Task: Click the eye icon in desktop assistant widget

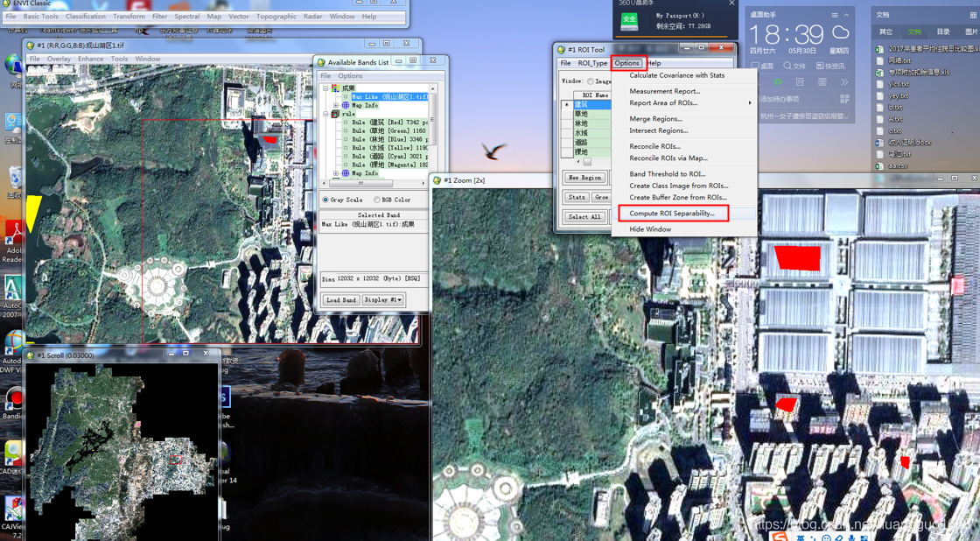Action: (778, 82)
